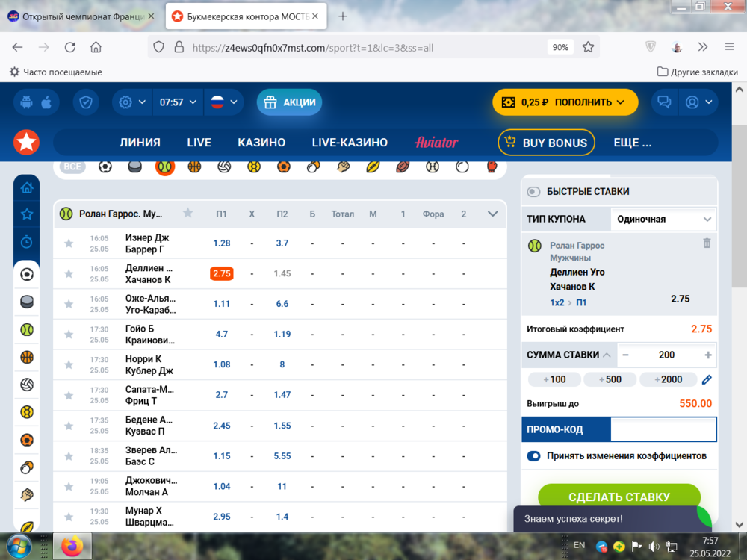Increase stake with the plus button
This screenshot has width=747, height=560.
pyautogui.click(x=708, y=355)
